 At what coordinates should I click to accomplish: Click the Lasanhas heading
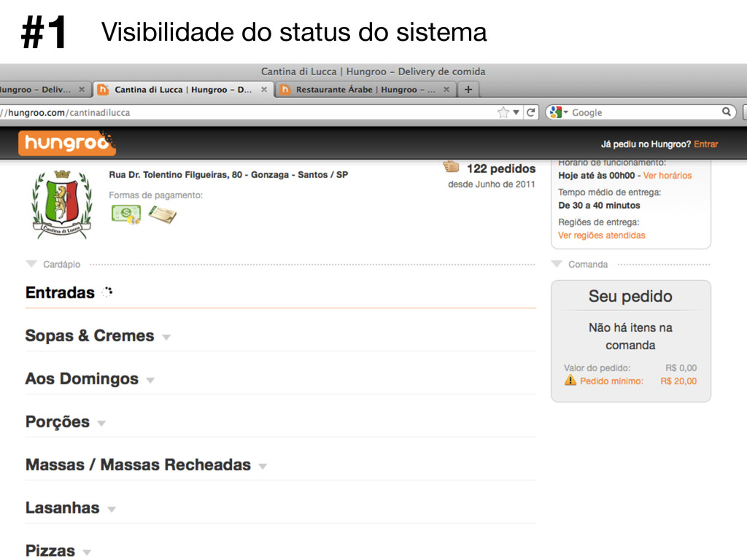tap(63, 507)
